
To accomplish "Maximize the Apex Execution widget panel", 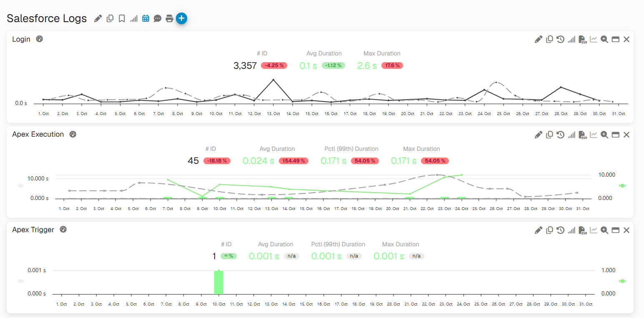I will coord(615,135).
